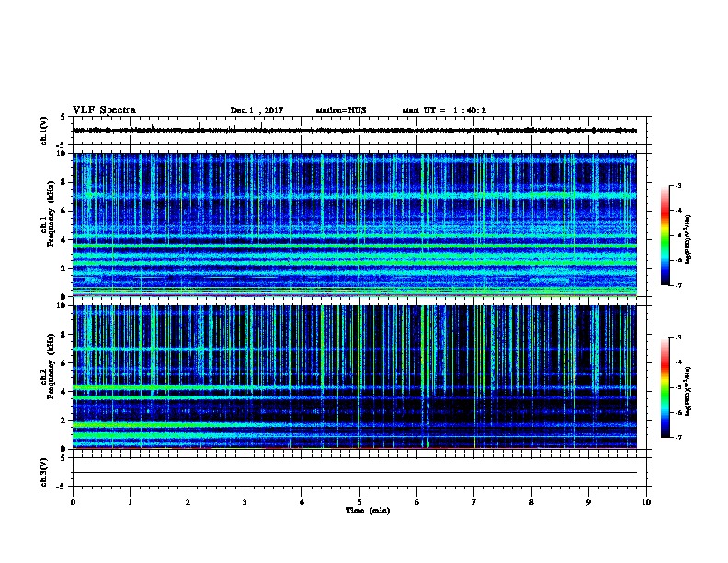Viewport: 728px width, 563px height.
Task: Click the time axis tick label '7'
Action: [x=474, y=502]
